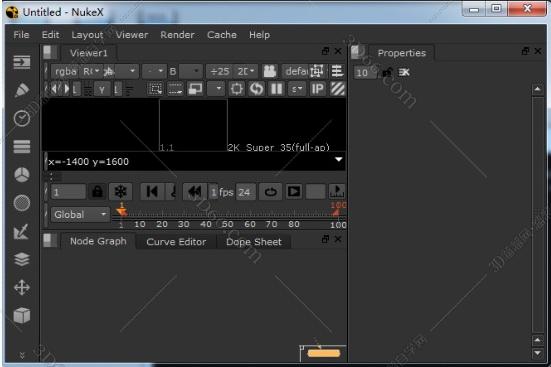
Task: Click frame 50 on the timeline ruler
Action: click(227, 224)
